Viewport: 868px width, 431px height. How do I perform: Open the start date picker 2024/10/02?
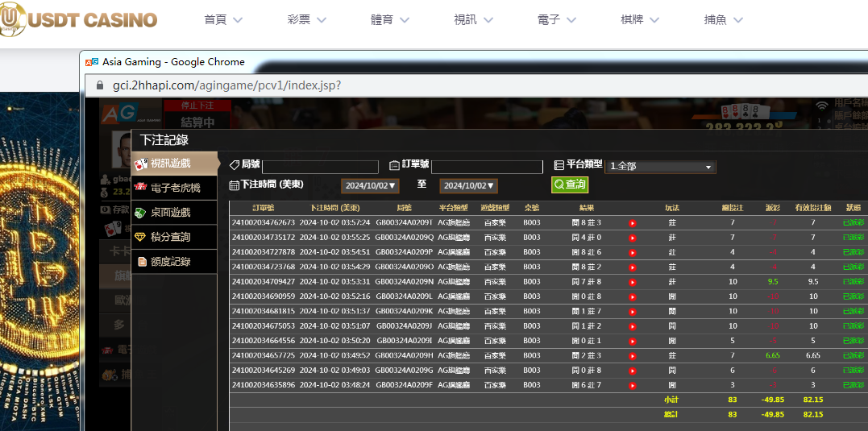pos(370,186)
